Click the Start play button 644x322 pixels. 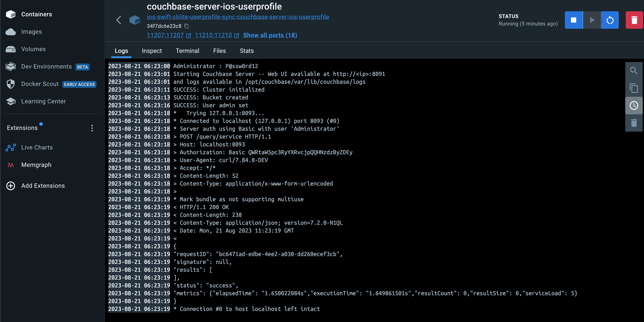tap(592, 20)
